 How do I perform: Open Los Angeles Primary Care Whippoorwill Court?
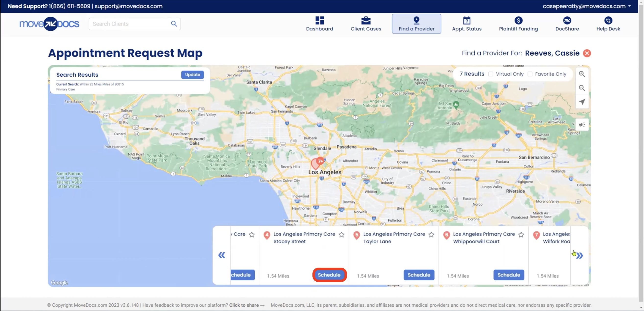pos(484,238)
